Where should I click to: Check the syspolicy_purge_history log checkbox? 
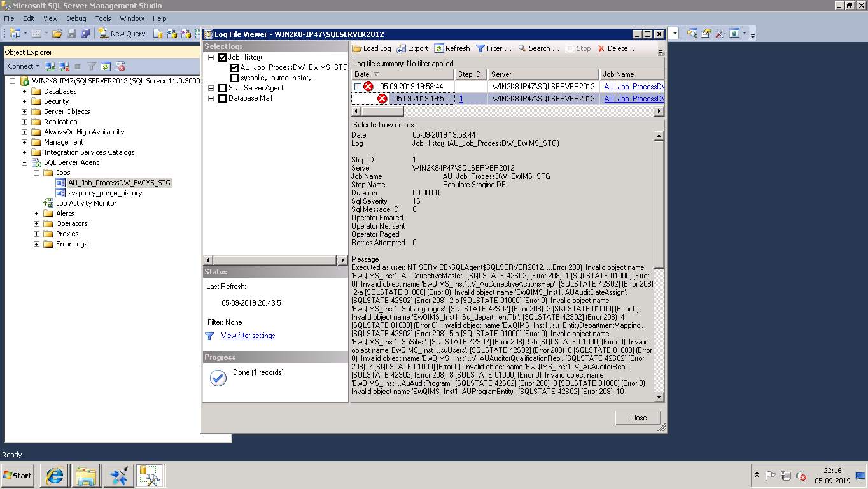tap(234, 78)
